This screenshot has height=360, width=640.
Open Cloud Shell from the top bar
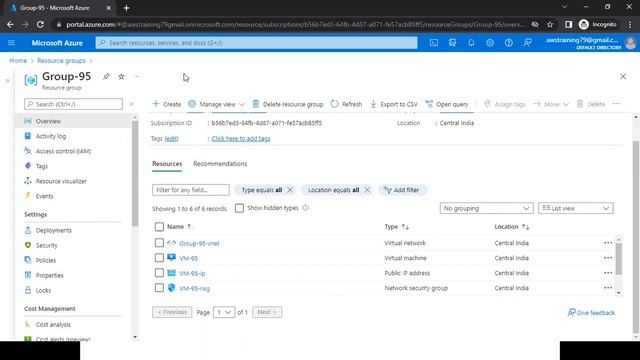click(433, 43)
